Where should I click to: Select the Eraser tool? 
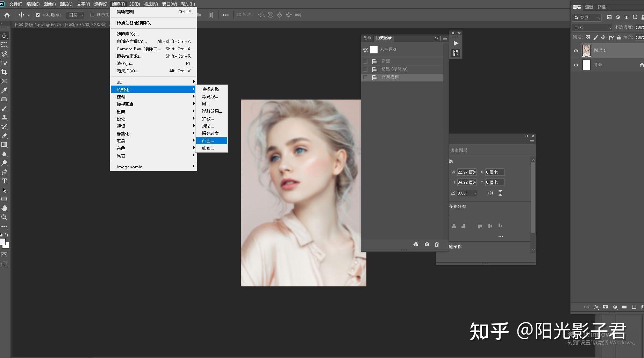[5, 136]
